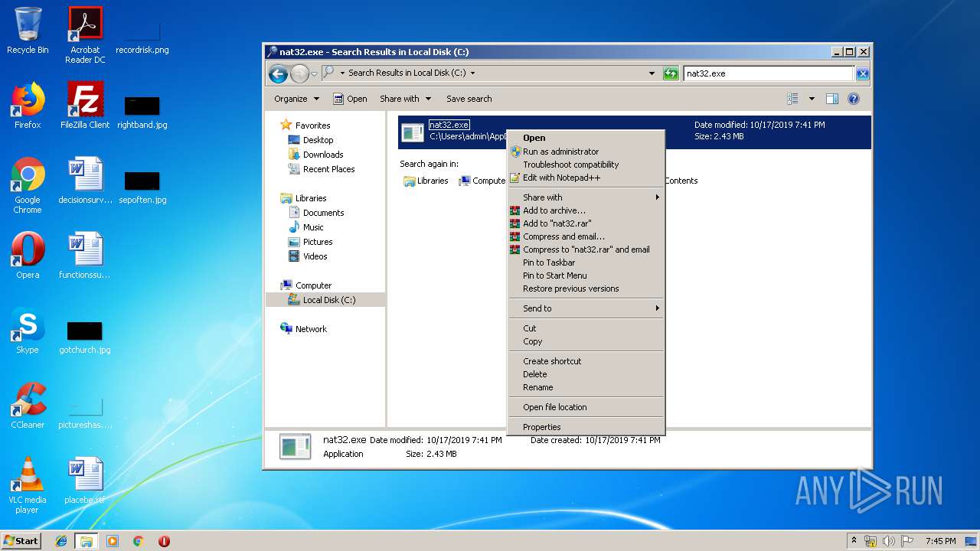
Task: Select Network in the navigation pane
Action: tap(311, 329)
